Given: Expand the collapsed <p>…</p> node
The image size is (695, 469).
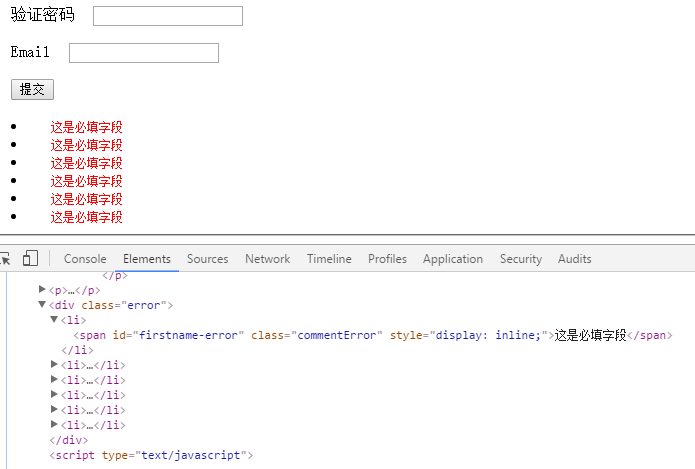Looking at the screenshot, I should 42,289.
